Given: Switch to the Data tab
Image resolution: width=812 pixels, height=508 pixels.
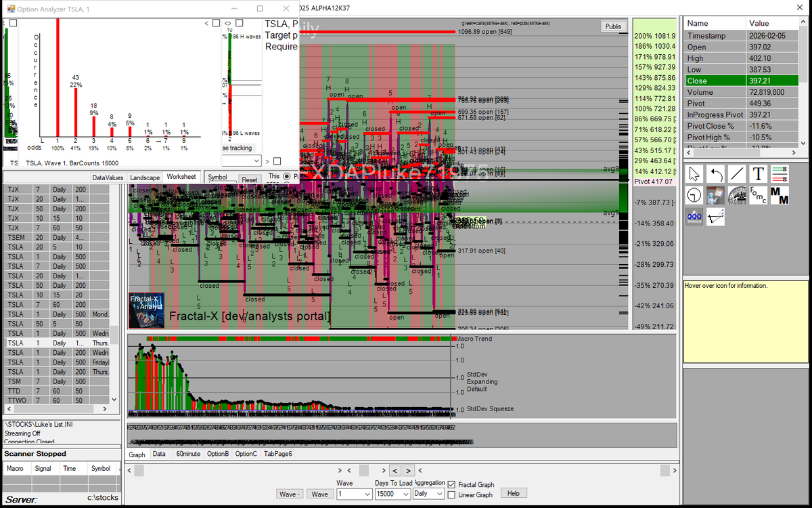Looking at the screenshot, I should pos(159,454).
